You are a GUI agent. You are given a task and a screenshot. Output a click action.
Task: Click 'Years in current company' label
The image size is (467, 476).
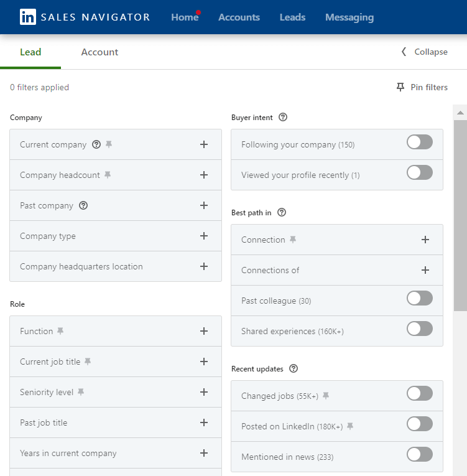click(68, 453)
